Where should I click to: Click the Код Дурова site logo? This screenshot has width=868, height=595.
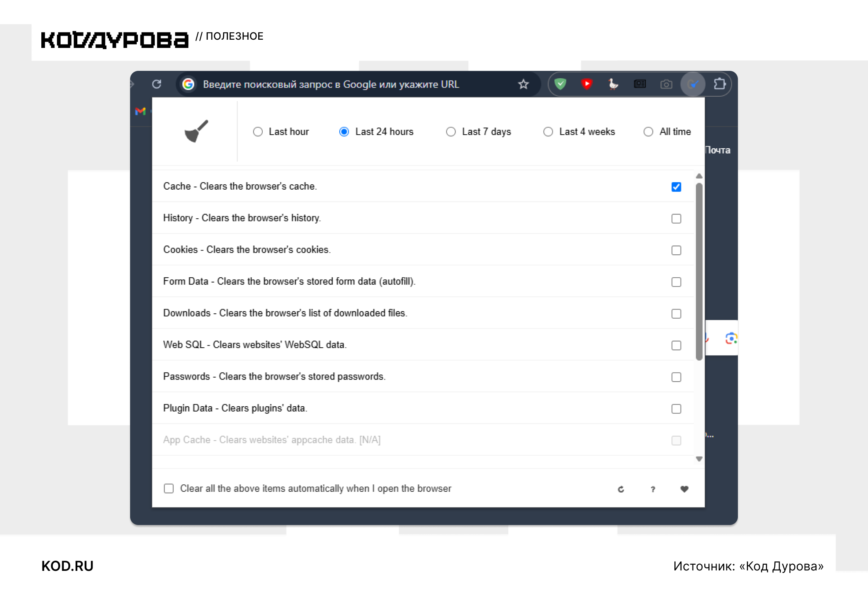[115, 40]
